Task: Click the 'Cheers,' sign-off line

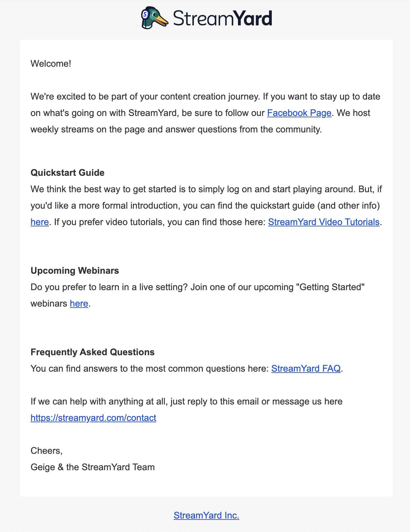Action: [x=47, y=451]
